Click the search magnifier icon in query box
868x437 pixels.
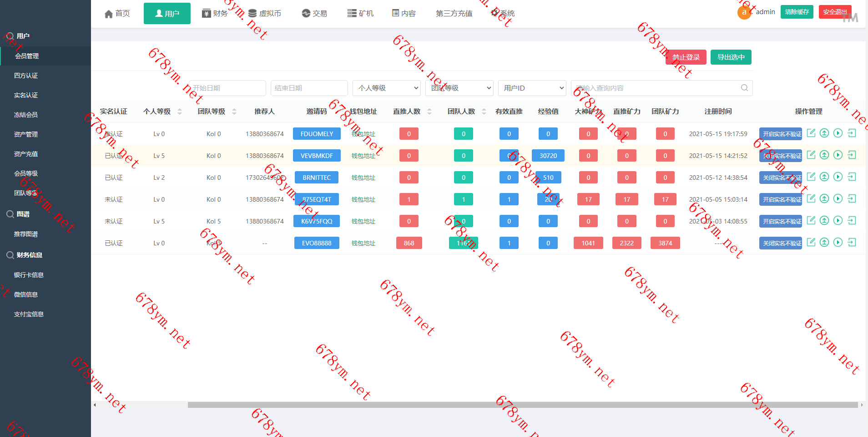click(x=744, y=88)
